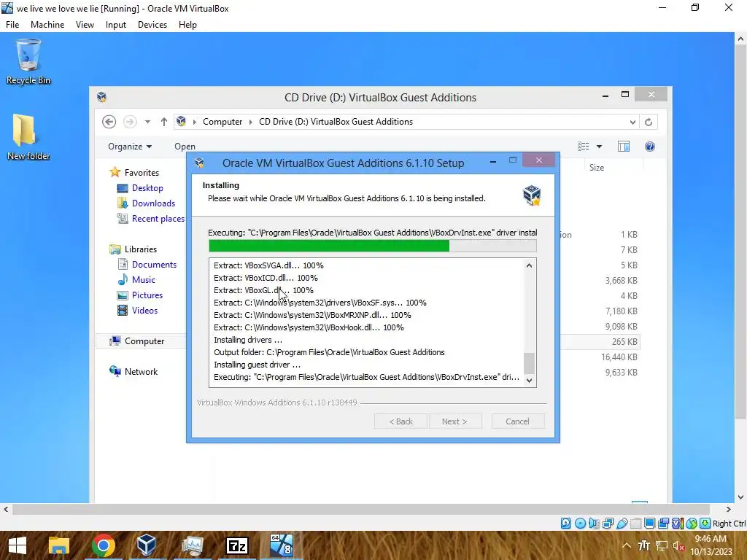
Task: Click the muted speaker tray icon
Action: (x=679, y=546)
